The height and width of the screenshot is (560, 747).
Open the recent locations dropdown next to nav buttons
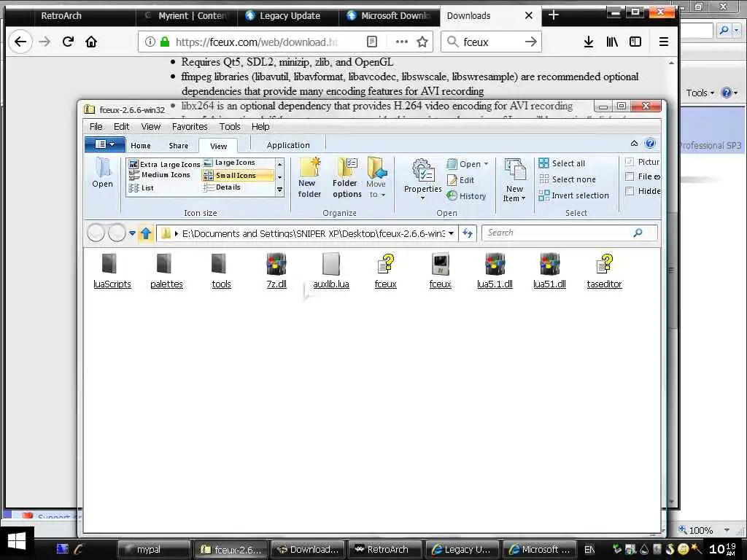(132, 233)
